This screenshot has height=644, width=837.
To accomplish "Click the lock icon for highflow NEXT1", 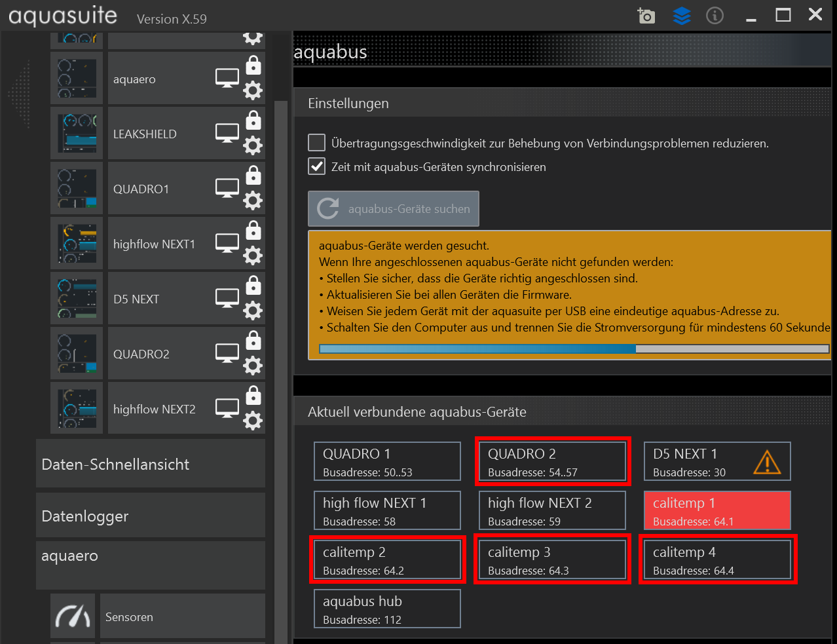I will 253,231.
